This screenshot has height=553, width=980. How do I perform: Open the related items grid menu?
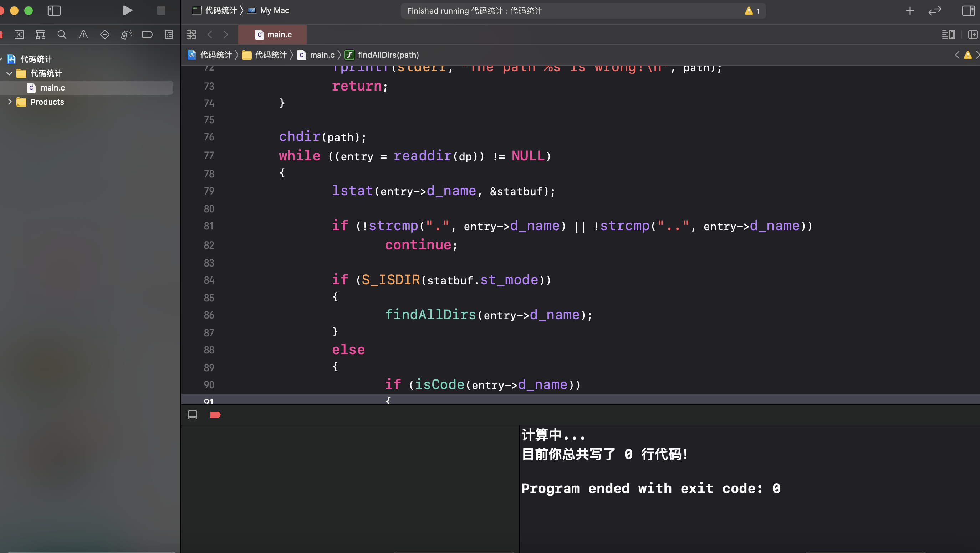191,35
